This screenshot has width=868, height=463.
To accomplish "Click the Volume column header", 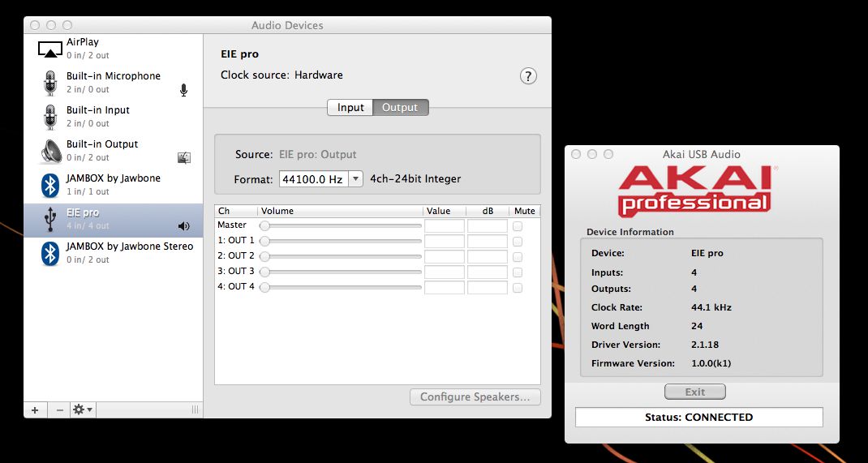I will [x=341, y=211].
